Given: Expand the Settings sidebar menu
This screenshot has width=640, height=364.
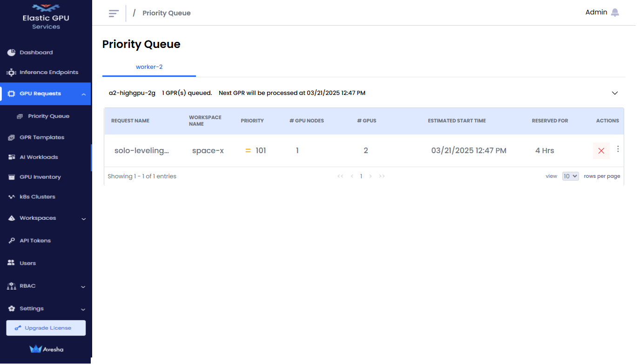Looking at the screenshot, I should 83,309.
